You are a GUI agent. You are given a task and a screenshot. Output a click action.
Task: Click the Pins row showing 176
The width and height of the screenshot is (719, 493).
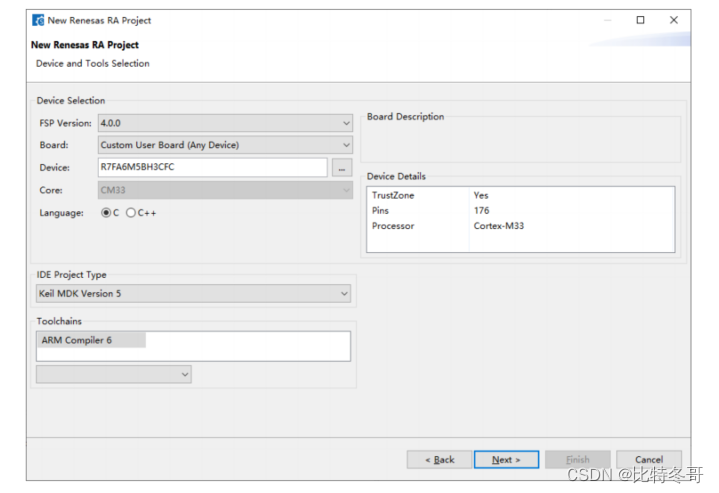pos(520,210)
